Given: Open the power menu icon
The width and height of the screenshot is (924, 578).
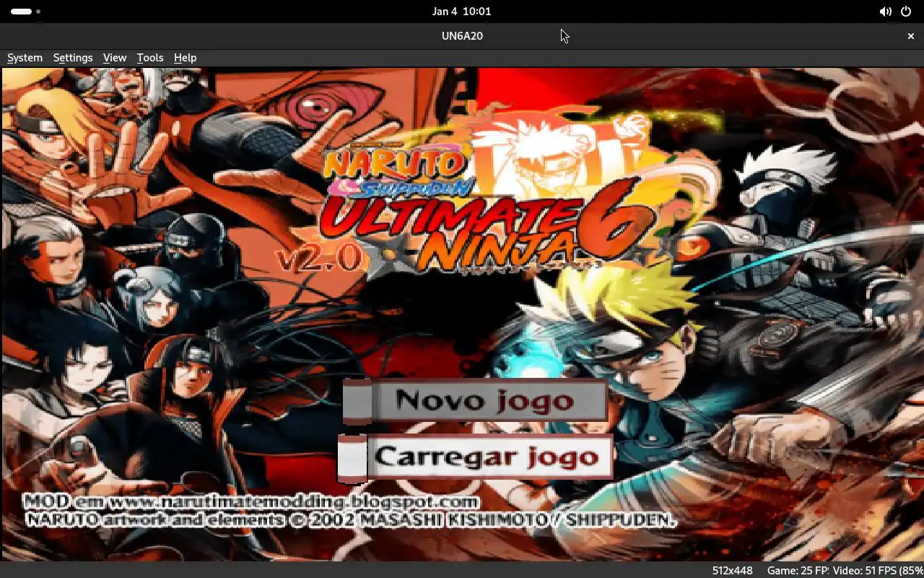Looking at the screenshot, I should pos(906,12).
